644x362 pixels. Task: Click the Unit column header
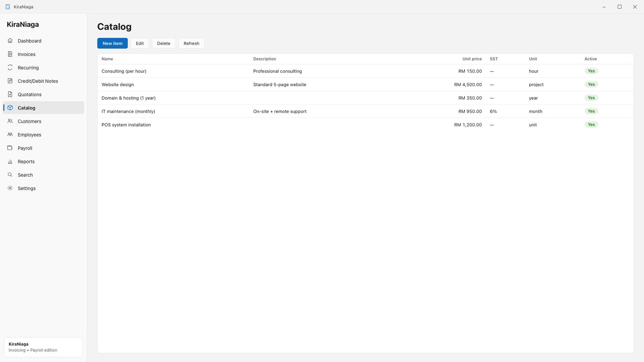tap(533, 59)
